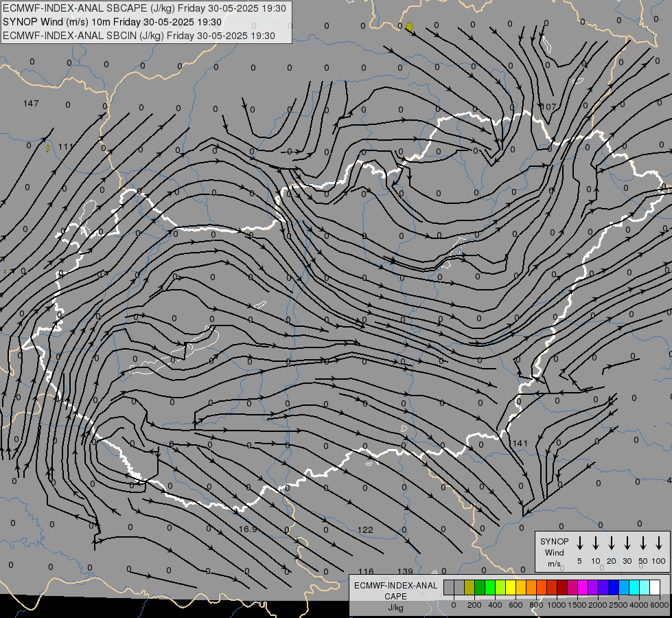Click the 116 value on the map

tap(366, 571)
